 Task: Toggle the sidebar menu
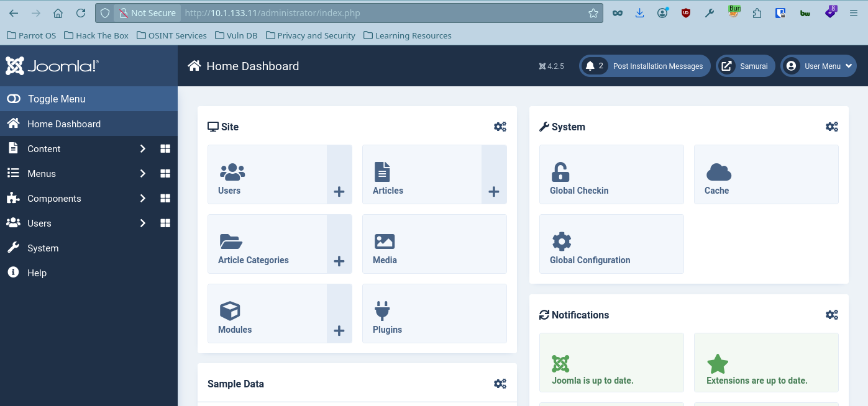coord(89,99)
